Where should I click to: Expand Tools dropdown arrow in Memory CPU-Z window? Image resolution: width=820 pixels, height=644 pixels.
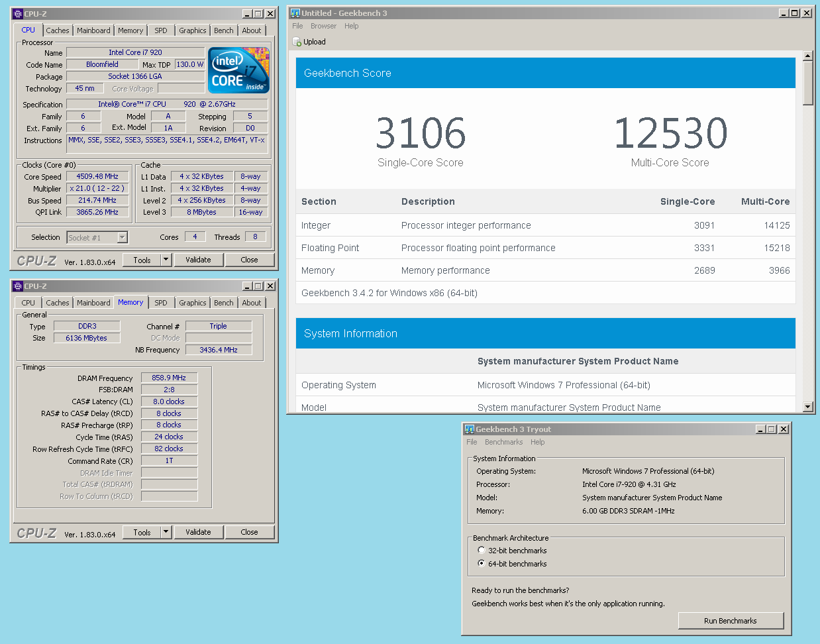166,532
